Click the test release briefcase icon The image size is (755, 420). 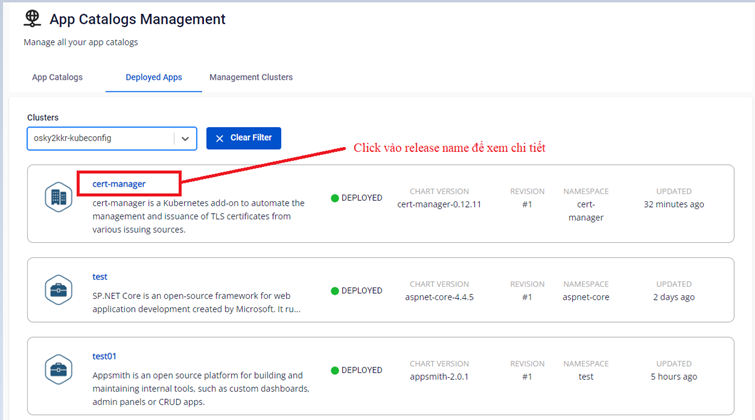(x=58, y=290)
